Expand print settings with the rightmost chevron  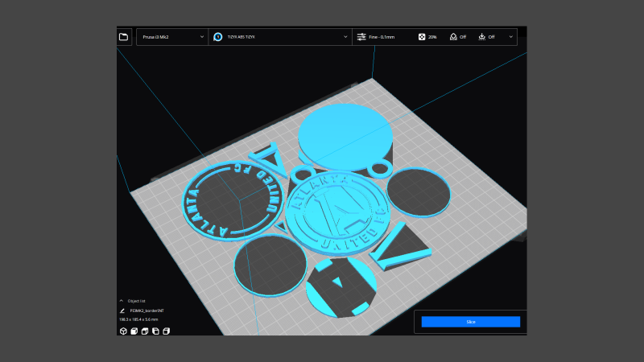click(x=510, y=37)
